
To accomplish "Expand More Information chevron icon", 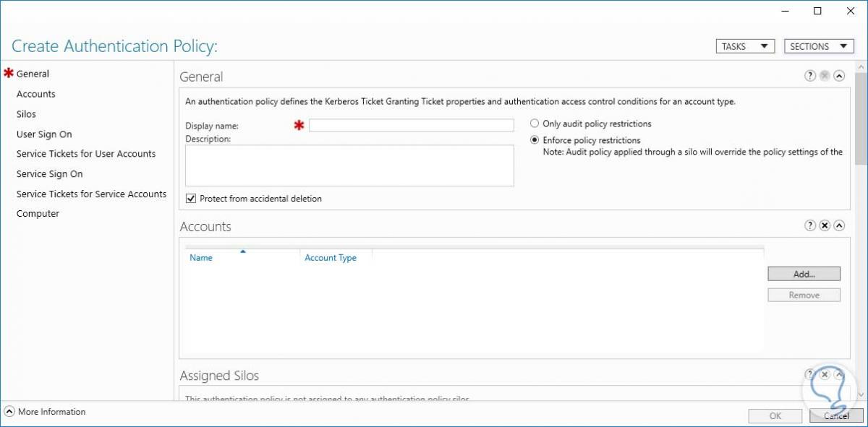I will (9, 412).
